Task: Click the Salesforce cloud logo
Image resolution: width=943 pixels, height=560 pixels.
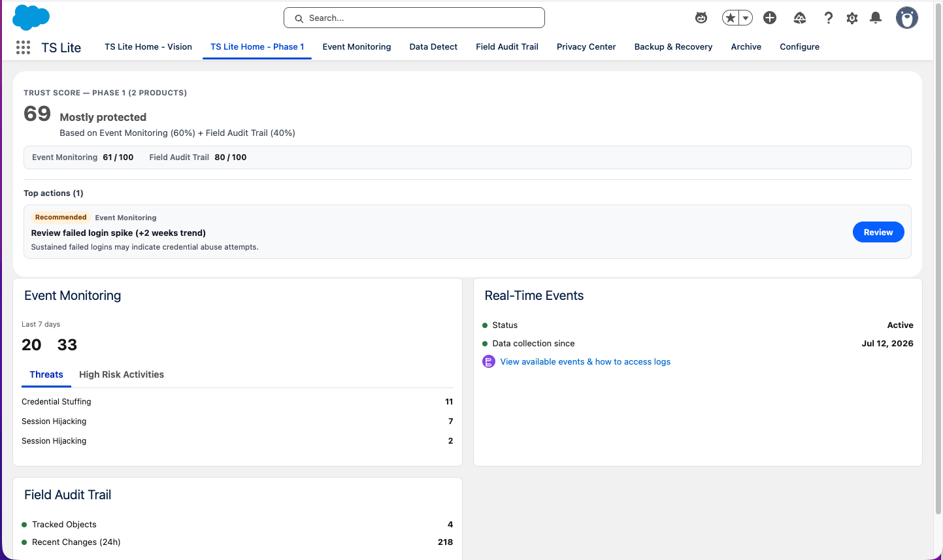Action: 31,18
